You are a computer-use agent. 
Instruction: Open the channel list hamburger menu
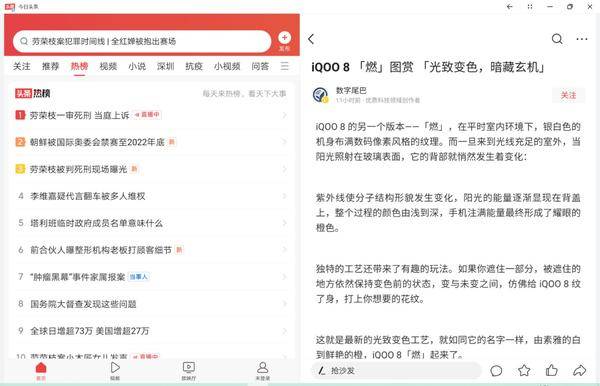pyautogui.click(x=284, y=66)
